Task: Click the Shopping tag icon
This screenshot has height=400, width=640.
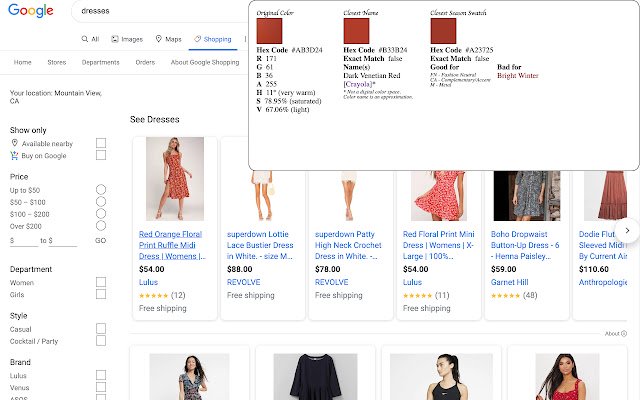Action: (x=197, y=40)
